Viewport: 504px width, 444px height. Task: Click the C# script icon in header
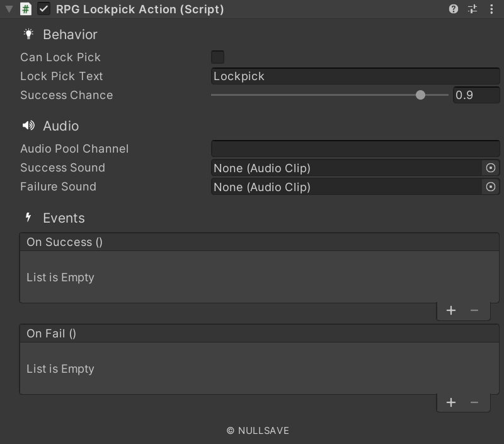(x=25, y=9)
